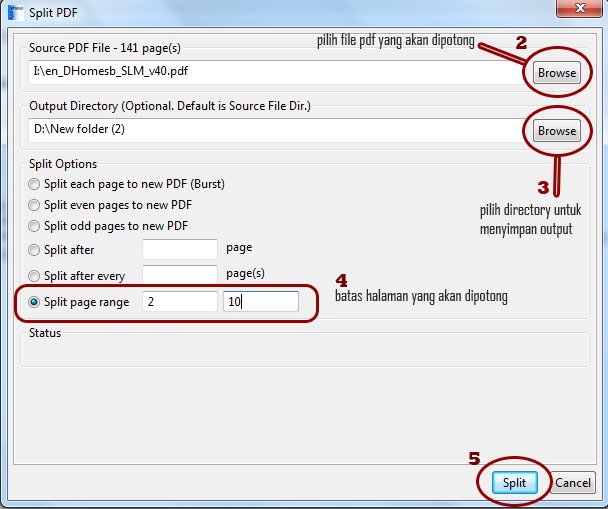Click the page range start field showing 2
Viewport: 608px width, 509px height.
(x=180, y=301)
